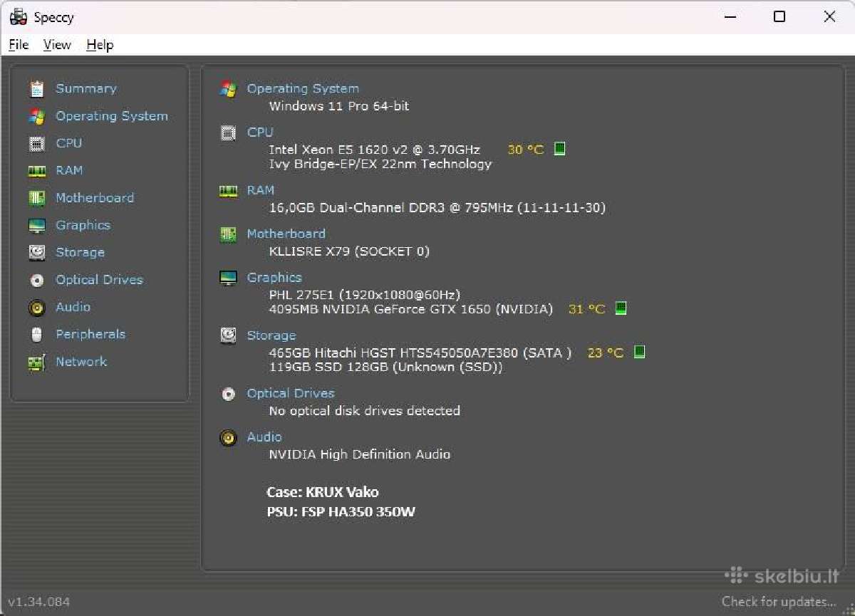855x616 pixels.
Task: Click the Audio speaker icon in summary pane
Action: pos(228,437)
